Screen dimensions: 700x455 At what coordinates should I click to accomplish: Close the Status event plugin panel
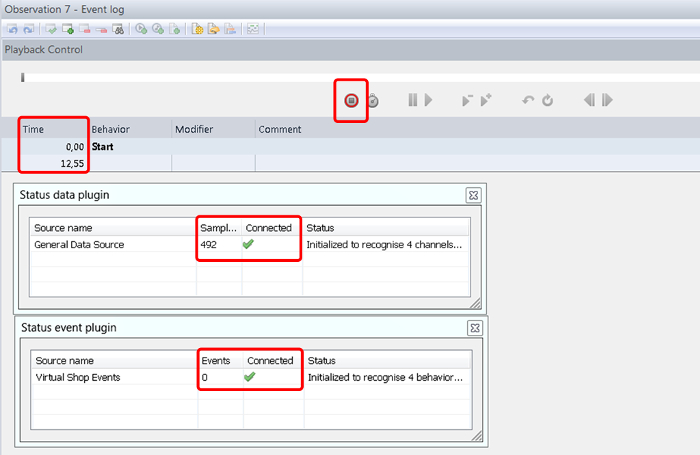point(475,328)
